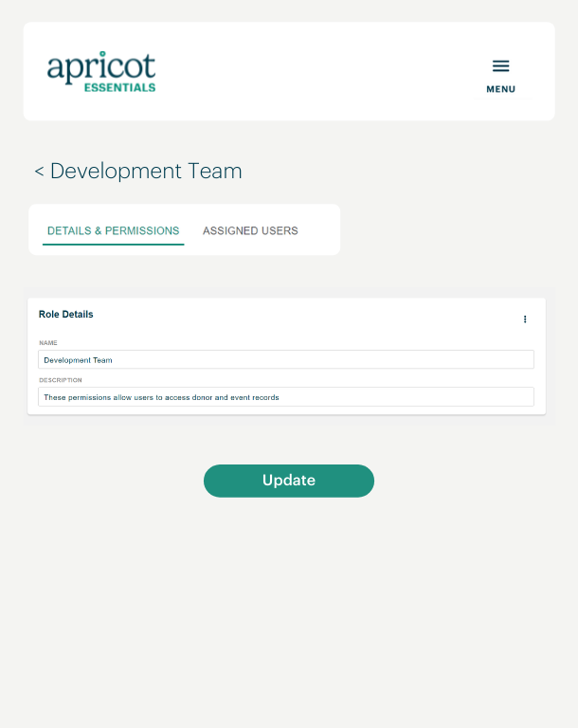
Task: Select the Details & Permissions tab
Action: tap(113, 230)
